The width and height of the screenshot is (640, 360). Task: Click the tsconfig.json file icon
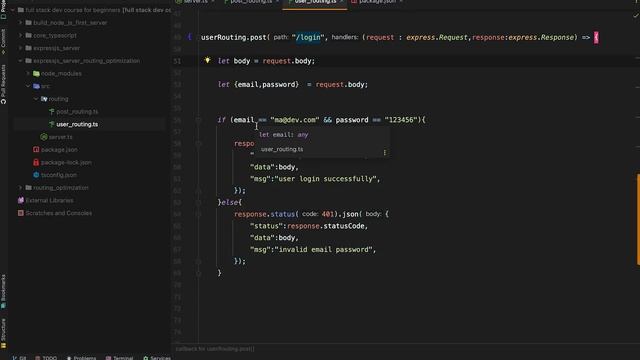click(x=36, y=175)
